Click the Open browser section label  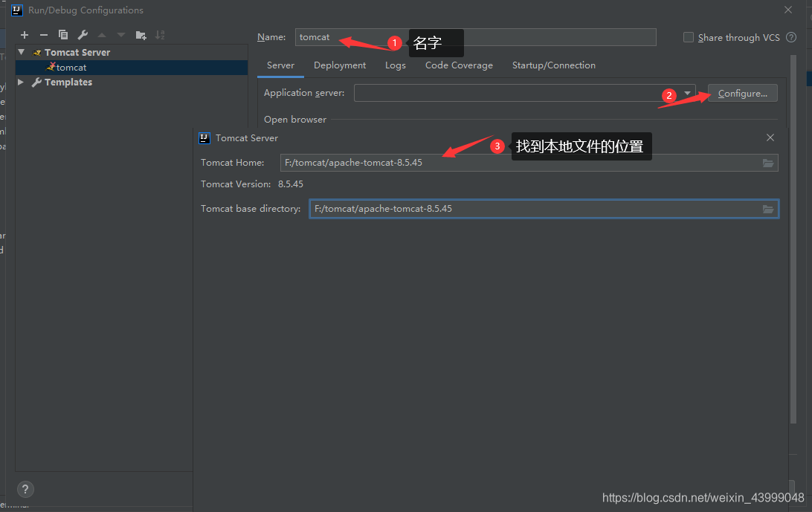click(295, 120)
